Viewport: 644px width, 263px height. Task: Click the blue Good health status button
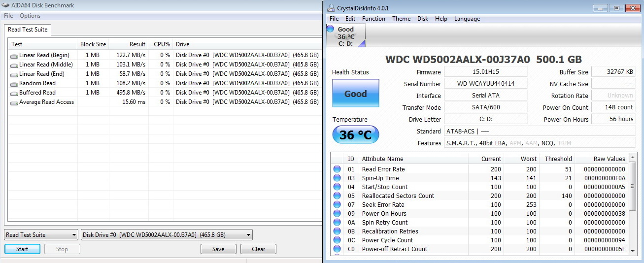pos(355,94)
